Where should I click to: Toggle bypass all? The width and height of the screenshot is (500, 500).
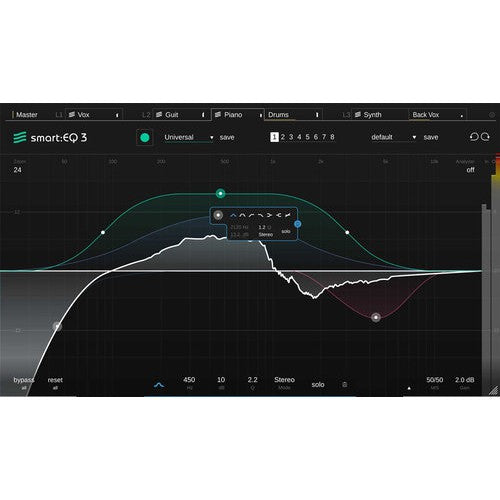[x=24, y=383]
